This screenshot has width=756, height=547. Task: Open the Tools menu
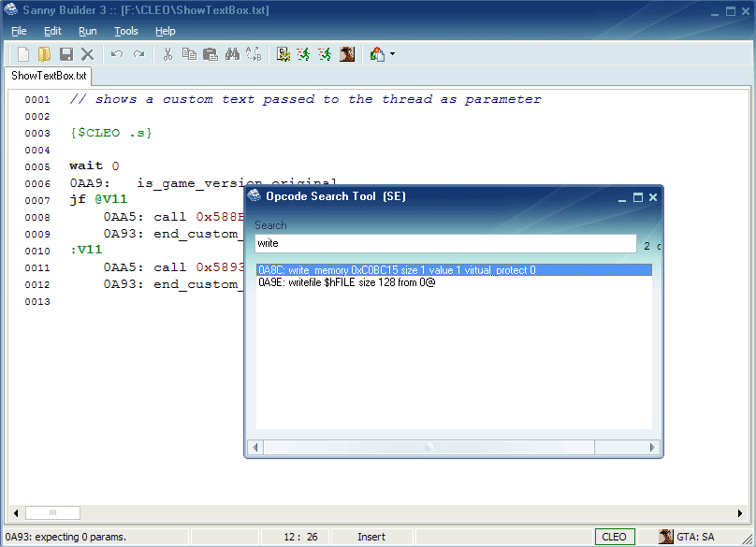coord(125,31)
